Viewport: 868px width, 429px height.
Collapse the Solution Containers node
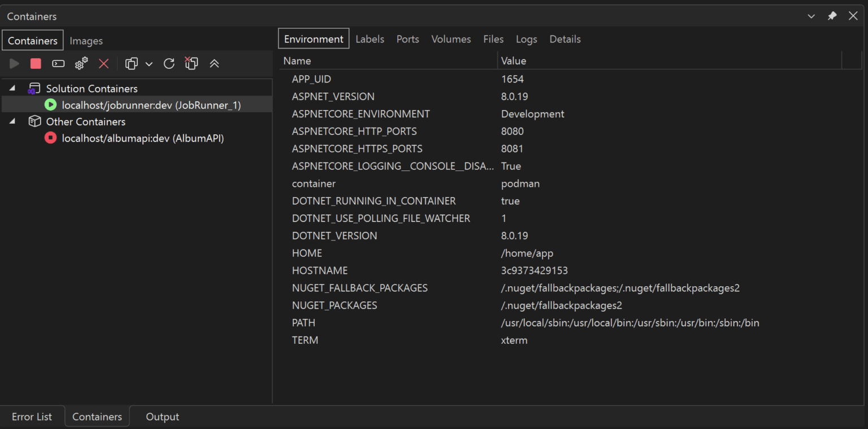(x=12, y=88)
